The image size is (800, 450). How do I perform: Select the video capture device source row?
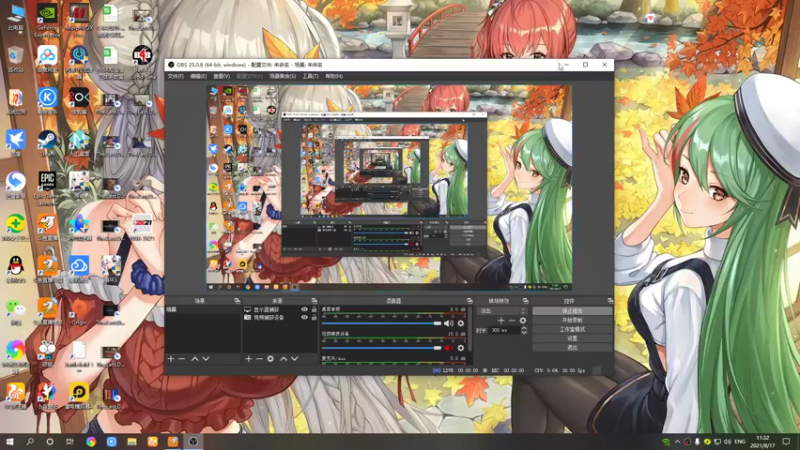[280, 317]
